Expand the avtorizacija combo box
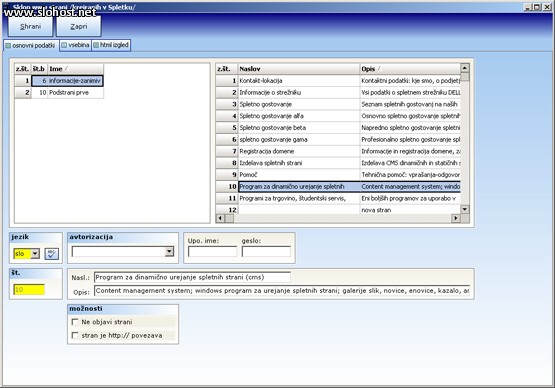Screen dimensions: 555x388 click(170, 251)
